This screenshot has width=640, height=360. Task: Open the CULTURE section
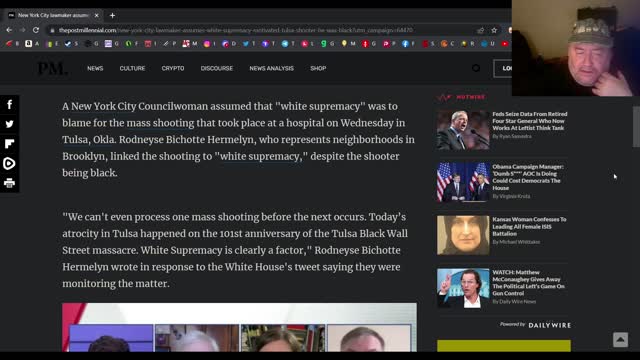coord(132,68)
